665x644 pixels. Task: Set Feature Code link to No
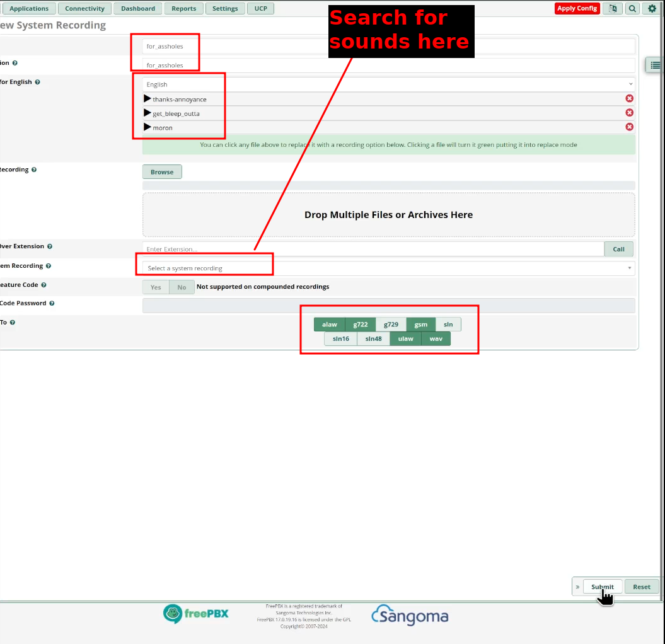click(182, 287)
